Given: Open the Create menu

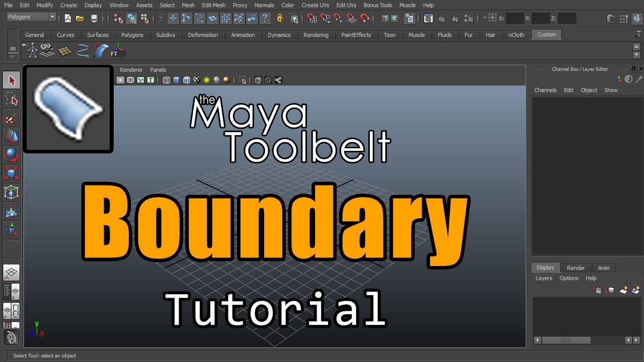Looking at the screenshot, I should 68,5.
